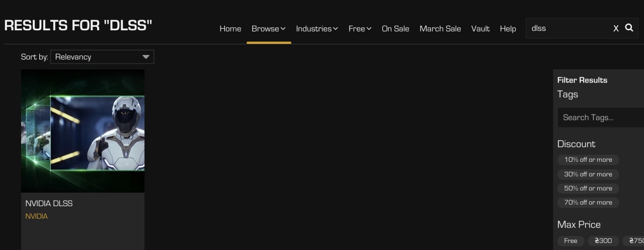
Task: Click the Search Tags input field
Action: 601,117
